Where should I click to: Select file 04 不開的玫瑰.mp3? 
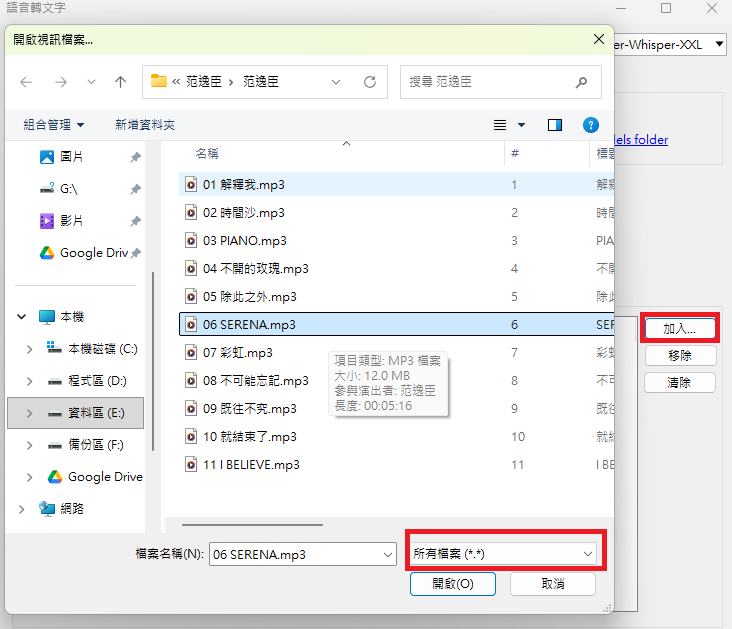(x=396, y=269)
